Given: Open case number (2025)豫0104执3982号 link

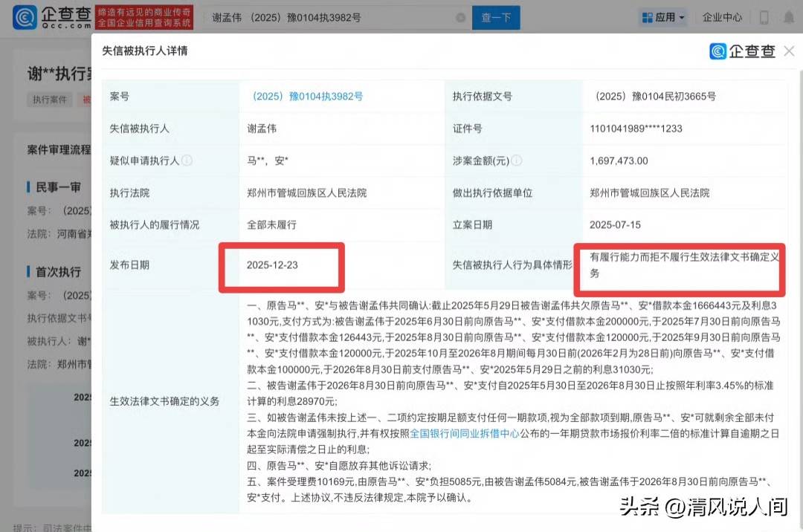Looking at the screenshot, I should point(306,97).
